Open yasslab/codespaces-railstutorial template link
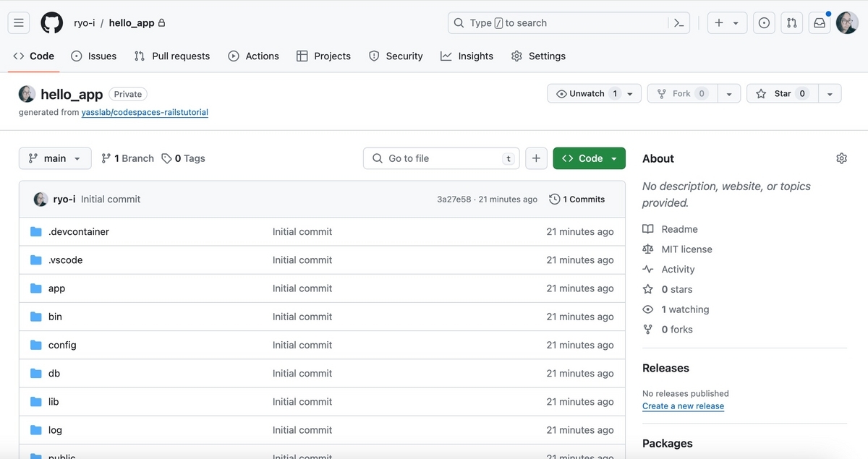The width and height of the screenshot is (868, 459). (145, 113)
